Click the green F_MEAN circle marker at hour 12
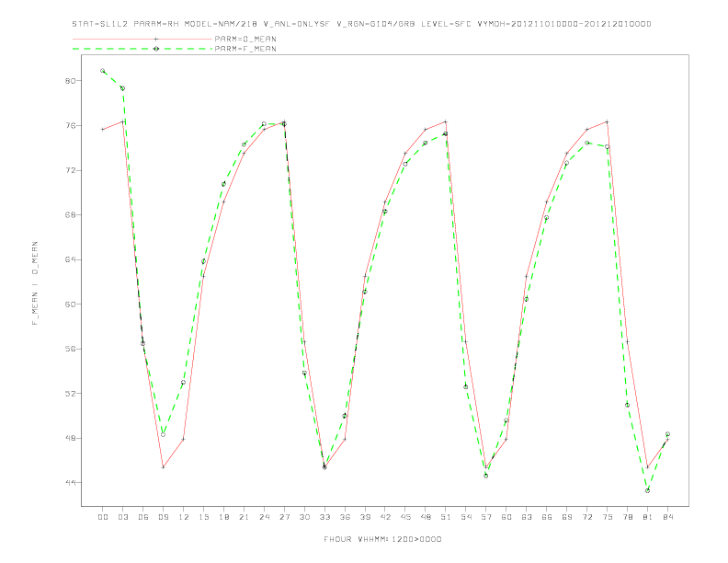 pyautogui.click(x=184, y=383)
